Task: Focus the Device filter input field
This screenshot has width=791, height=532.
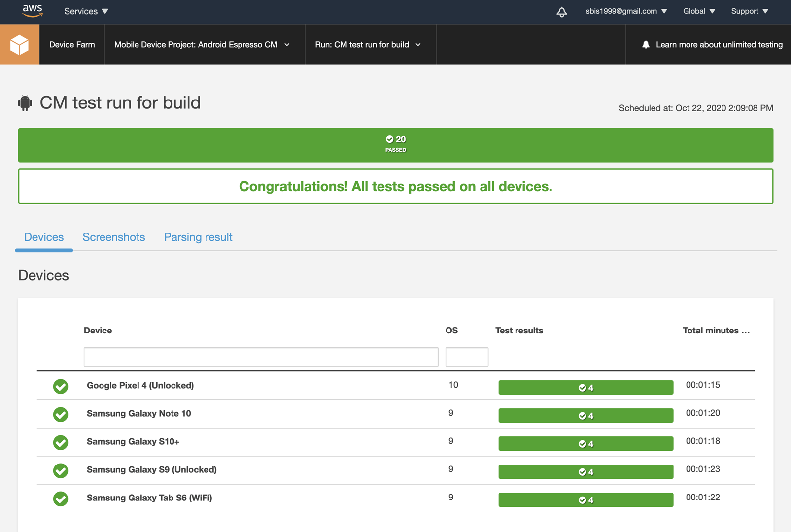Action: click(261, 357)
